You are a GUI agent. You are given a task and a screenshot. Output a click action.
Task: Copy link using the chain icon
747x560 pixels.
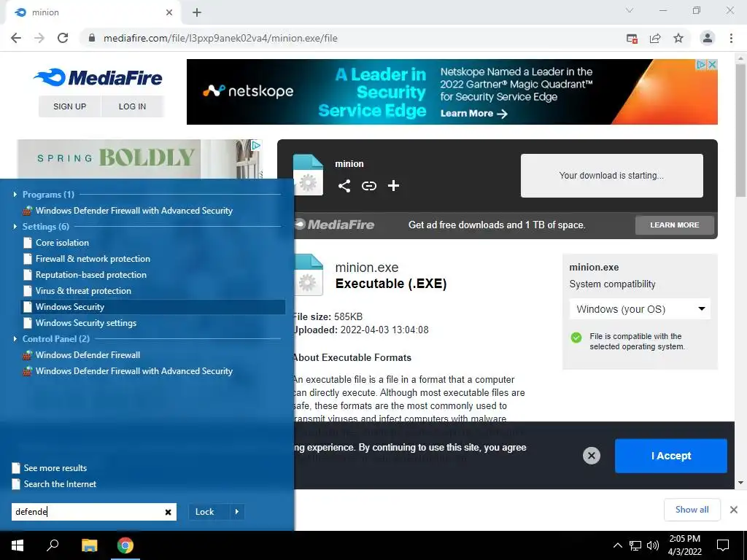[x=368, y=186]
